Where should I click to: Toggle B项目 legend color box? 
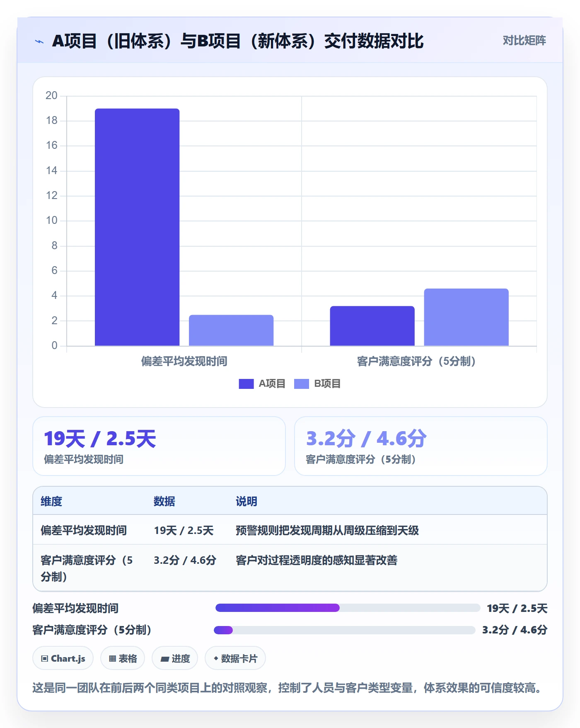(302, 384)
